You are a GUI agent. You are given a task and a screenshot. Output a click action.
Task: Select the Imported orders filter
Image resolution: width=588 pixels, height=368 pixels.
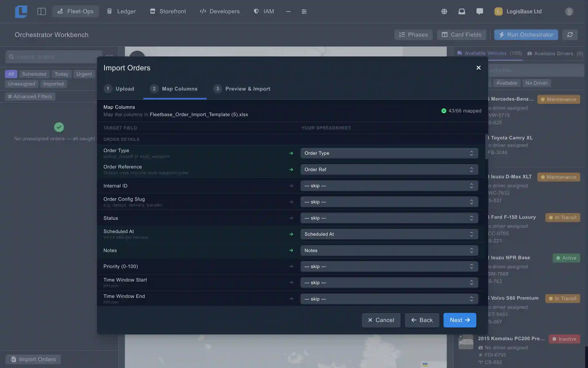pyautogui.click(x=53, y=84)
